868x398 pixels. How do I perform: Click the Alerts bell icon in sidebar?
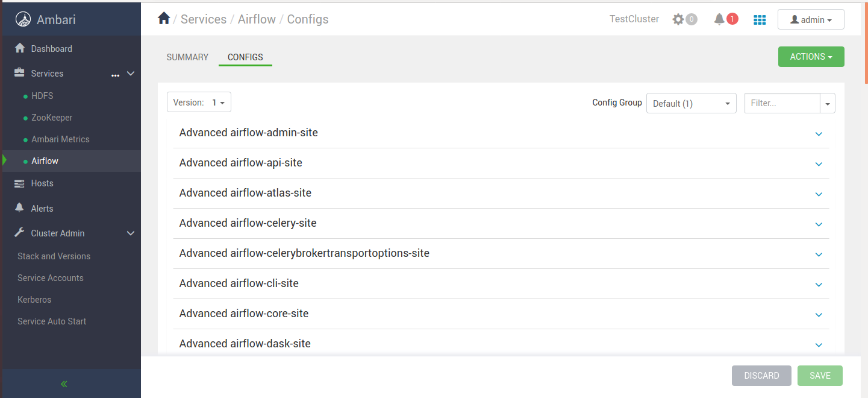[20, 208]
